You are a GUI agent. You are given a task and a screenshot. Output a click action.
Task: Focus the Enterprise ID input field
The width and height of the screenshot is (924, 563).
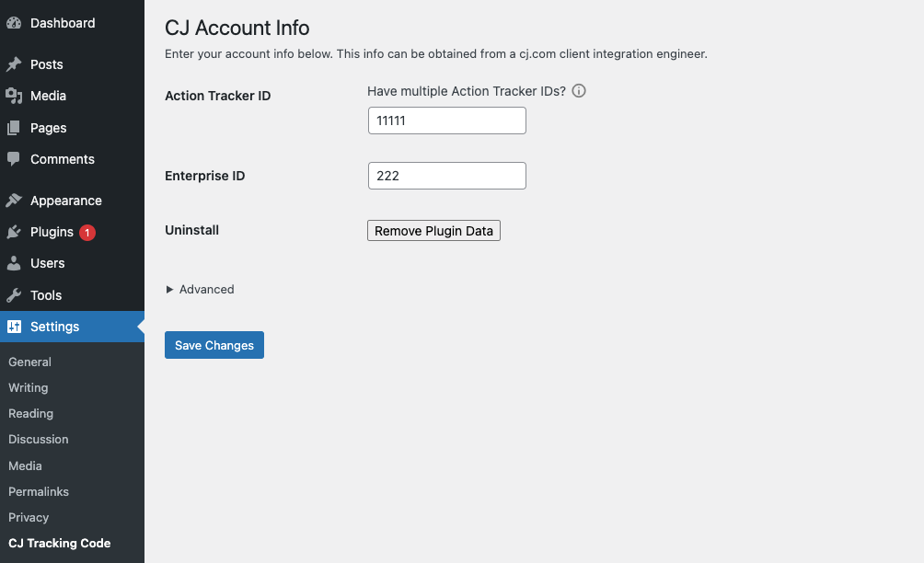pyautogui.click(x=447, y=176)
